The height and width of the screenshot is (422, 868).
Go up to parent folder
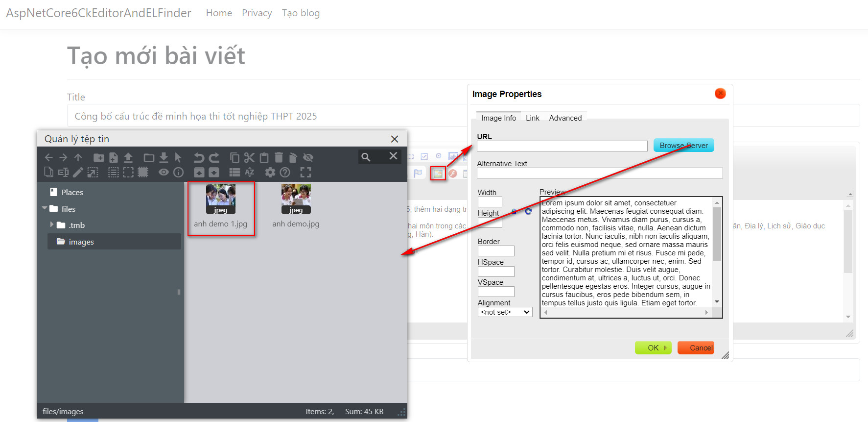(78, 157)
